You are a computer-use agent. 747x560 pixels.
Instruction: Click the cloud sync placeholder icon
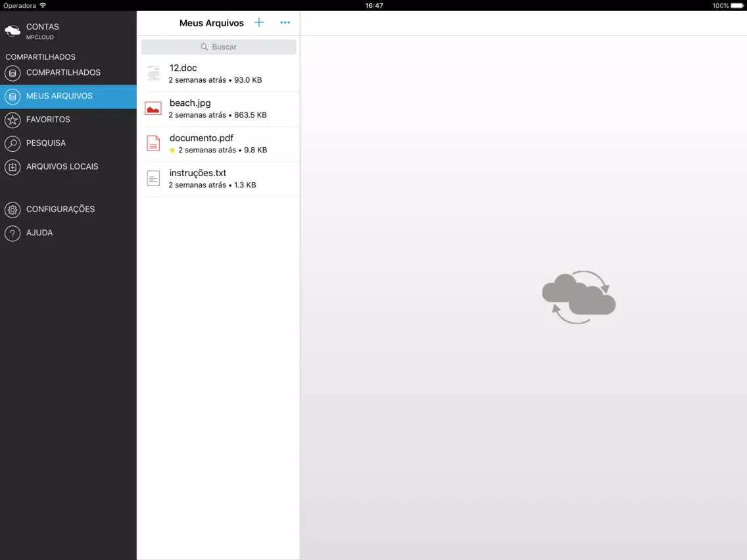tap(579, 297)
